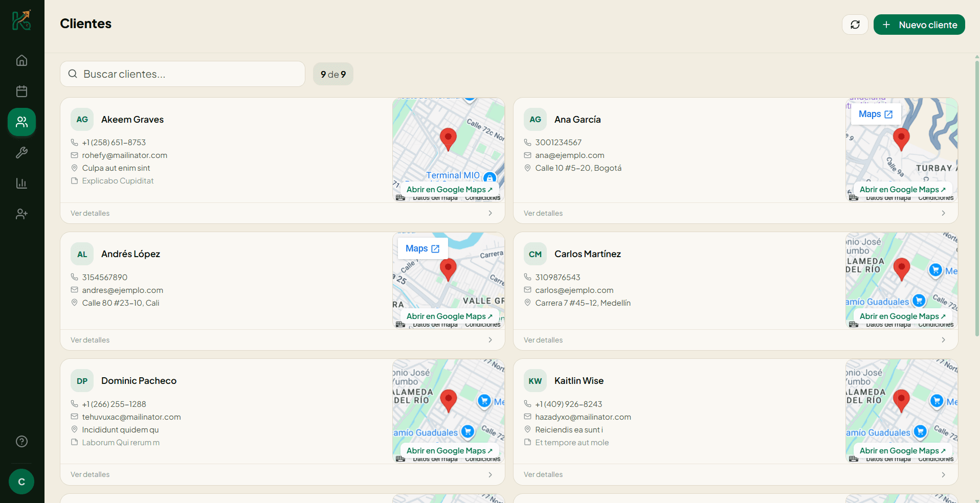Click the 9 de 9 counter badge
This screenshot has width=980, height=503.
(x=333, y=74)
